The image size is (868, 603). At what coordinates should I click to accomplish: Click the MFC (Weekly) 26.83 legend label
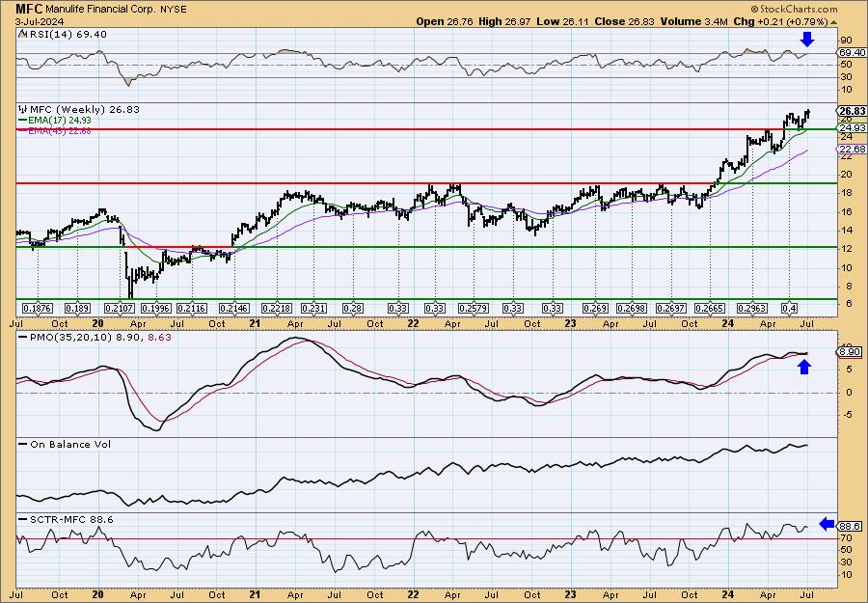84,109
